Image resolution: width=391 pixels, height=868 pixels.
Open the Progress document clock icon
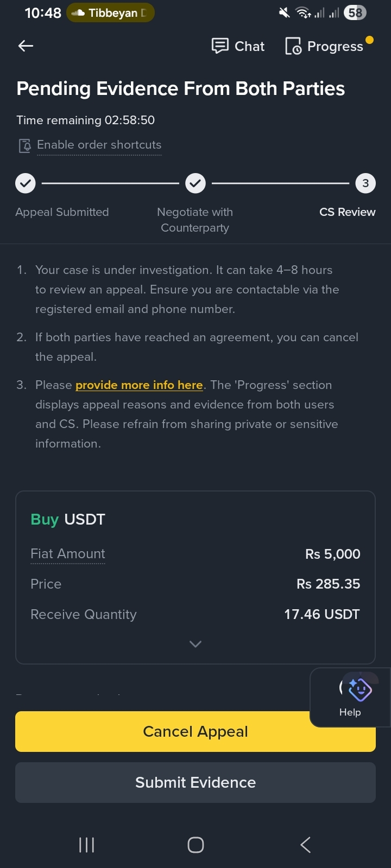click(x=293, y=47)
